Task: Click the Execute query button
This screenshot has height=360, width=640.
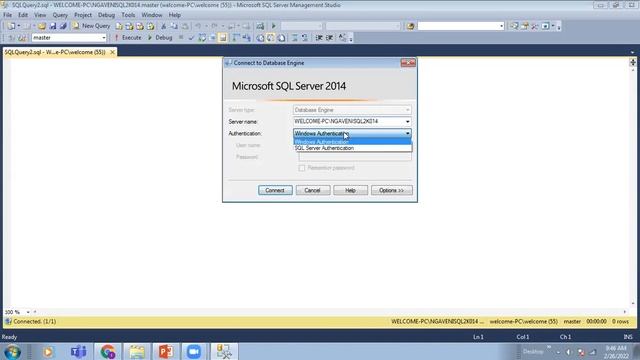Action: (x=128, y=38)
